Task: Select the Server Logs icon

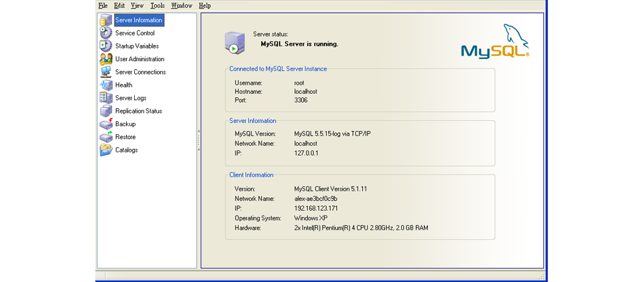Action: click(106, 98)
